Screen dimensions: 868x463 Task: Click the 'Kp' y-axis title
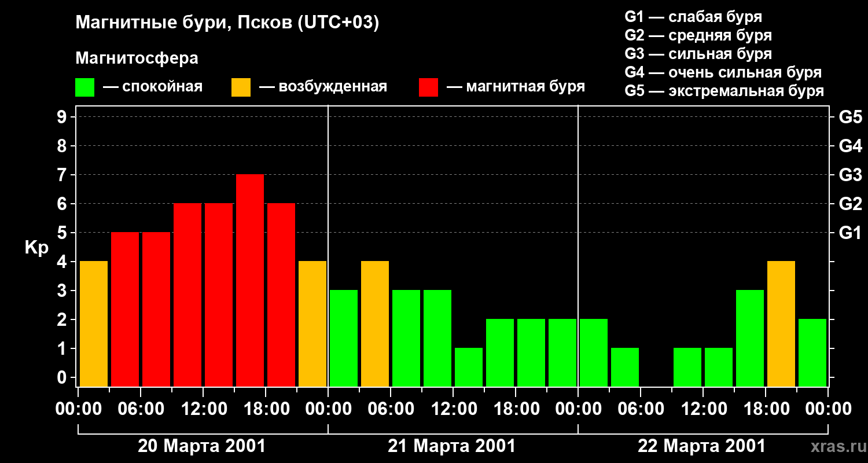36,248
